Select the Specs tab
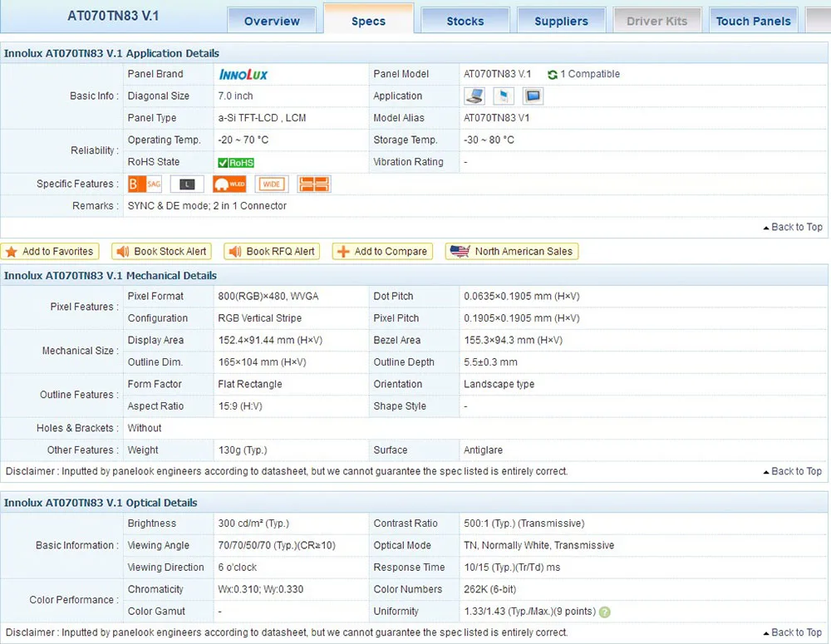The image size is (831, 644). click(368, 20)
